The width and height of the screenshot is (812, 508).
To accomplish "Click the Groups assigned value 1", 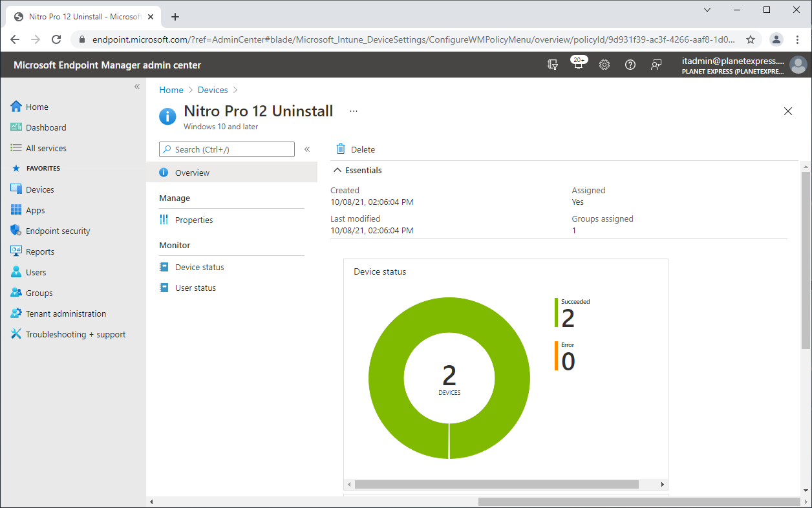I will [x=574, y=231].
